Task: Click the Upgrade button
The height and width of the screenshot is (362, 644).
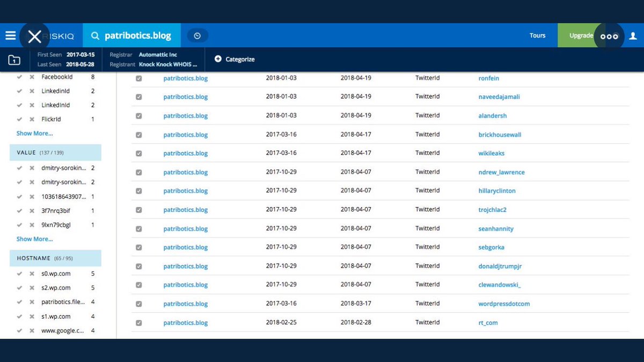Action: [x=581, y=36]
